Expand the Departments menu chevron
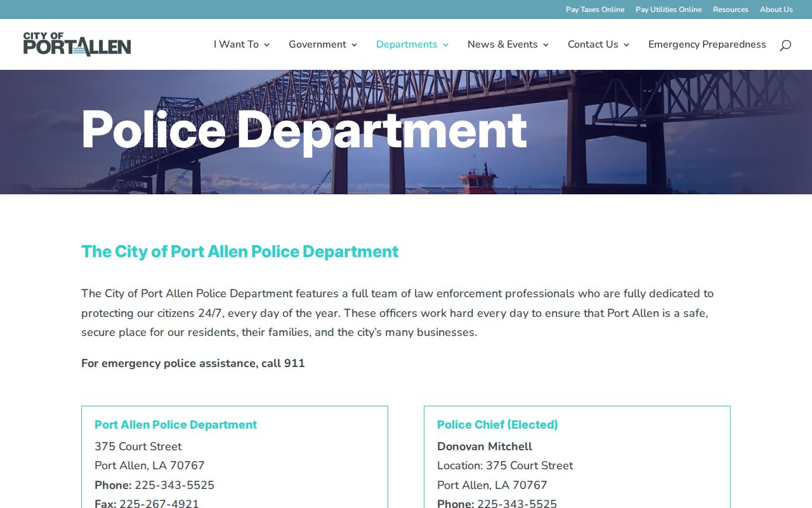 [x=445, y=45]
